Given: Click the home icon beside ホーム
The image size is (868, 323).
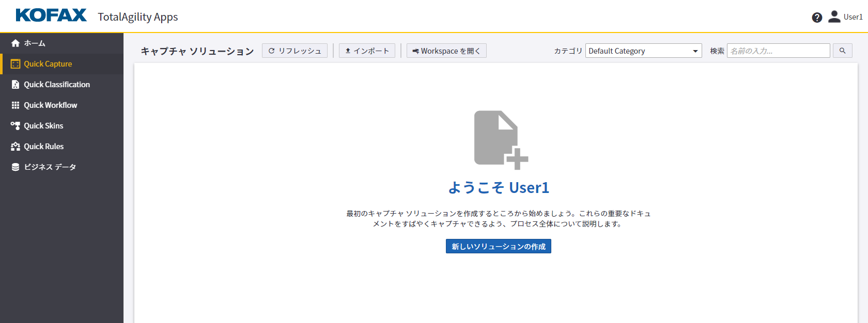Looking at the screenshot, I should pyautogui.click(x=16, y=43).
